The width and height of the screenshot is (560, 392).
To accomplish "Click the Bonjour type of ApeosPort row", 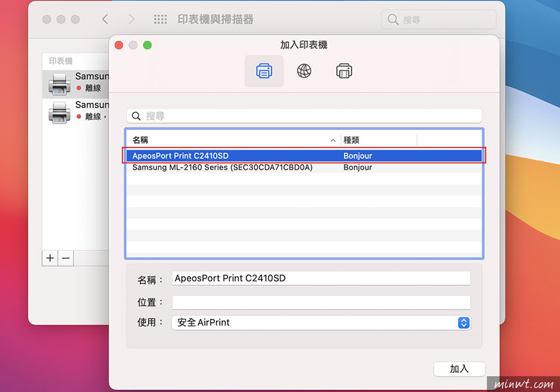I will point(358,155).
